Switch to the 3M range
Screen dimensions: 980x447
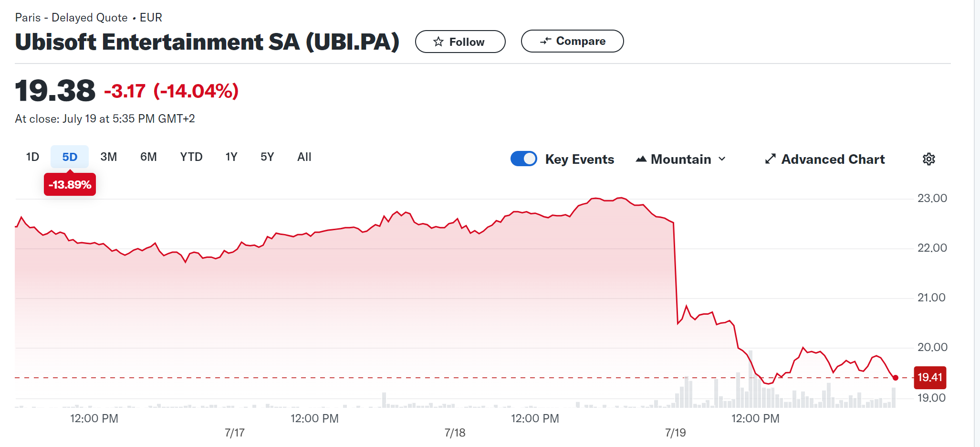109,157
